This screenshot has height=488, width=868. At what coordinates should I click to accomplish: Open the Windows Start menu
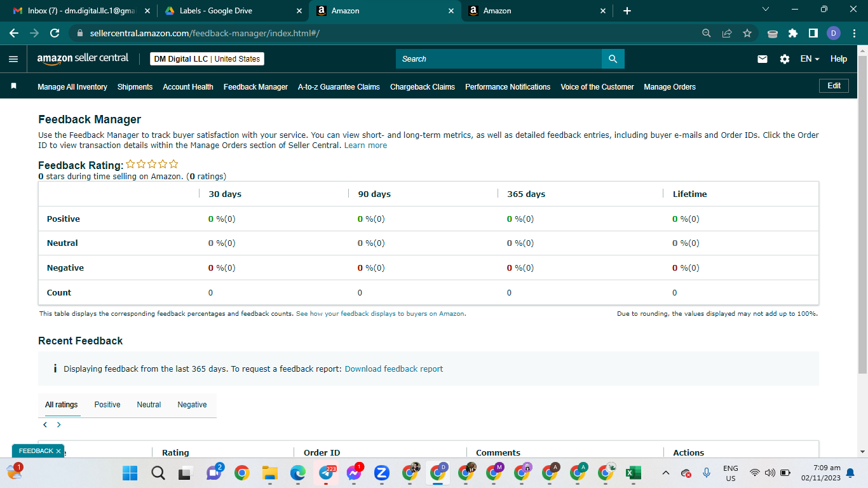tap(130, 473)
